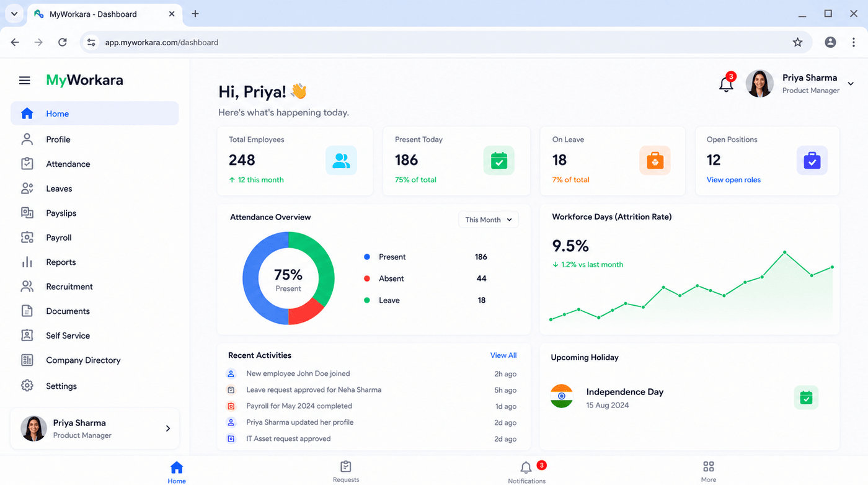This screenshot has width=868, height=485.
Task: Open the hamburger menu beside the MyWorkara logo
Action: pyautogui.click(x=25, y=80)
